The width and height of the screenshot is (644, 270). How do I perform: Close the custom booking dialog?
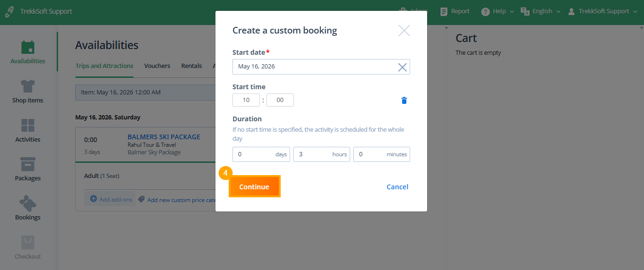click(x=404, y=31)
